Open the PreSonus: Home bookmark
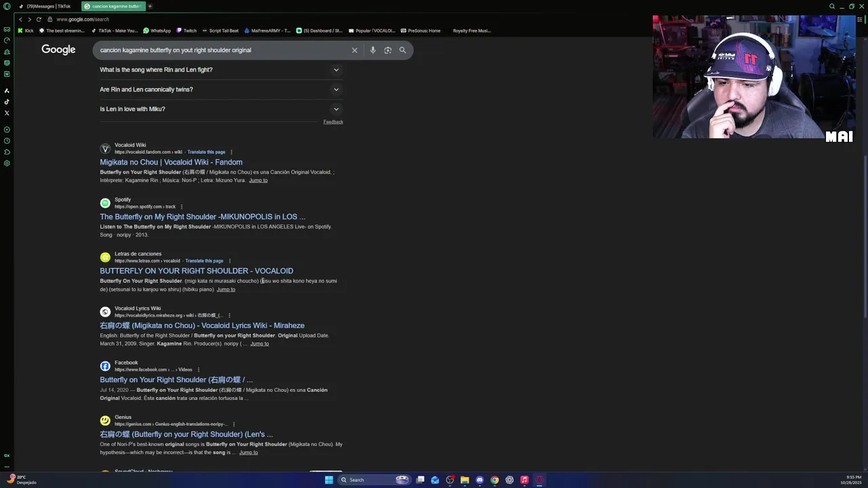Viewport: 868px width, 488px height. click(420, 30)
